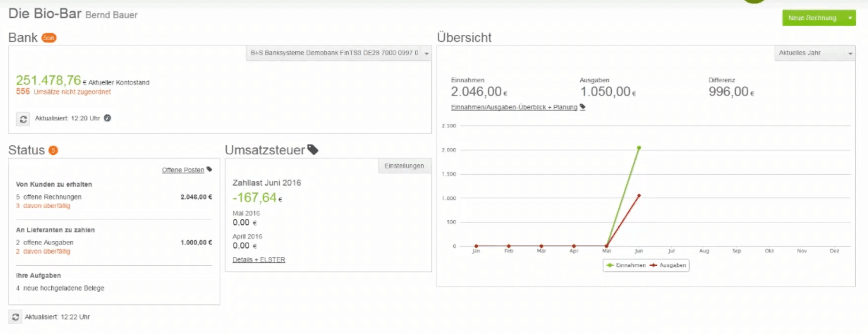Click the tag icon next to Umsatzsteuer heading

[313, 150]
